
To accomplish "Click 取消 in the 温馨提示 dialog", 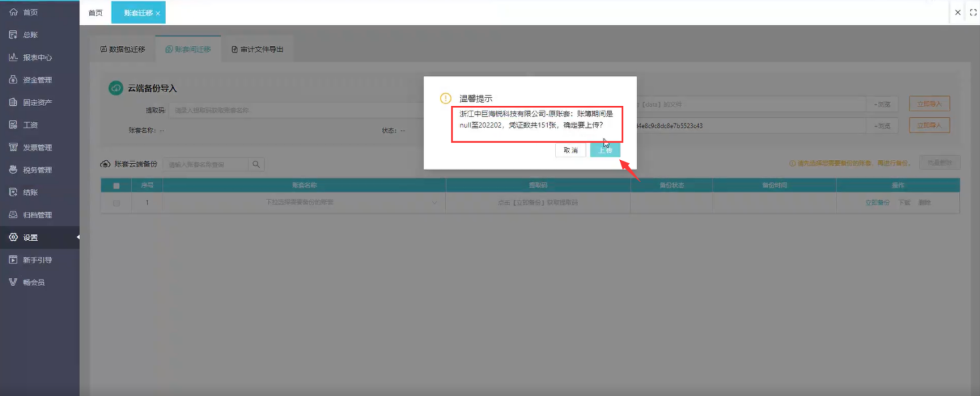I will point(571,151).
